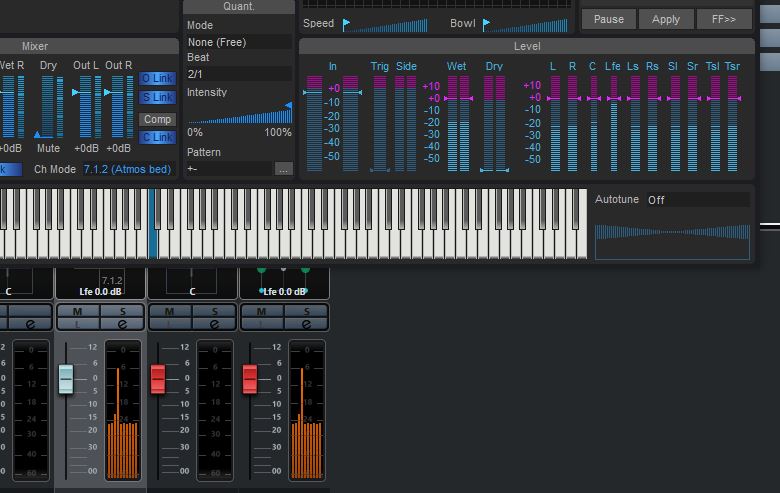The height and width of the screenshot is (493, 780).
Task: Click the white volume fader on the 7.1.2 channel
Action: coord(66,379)
